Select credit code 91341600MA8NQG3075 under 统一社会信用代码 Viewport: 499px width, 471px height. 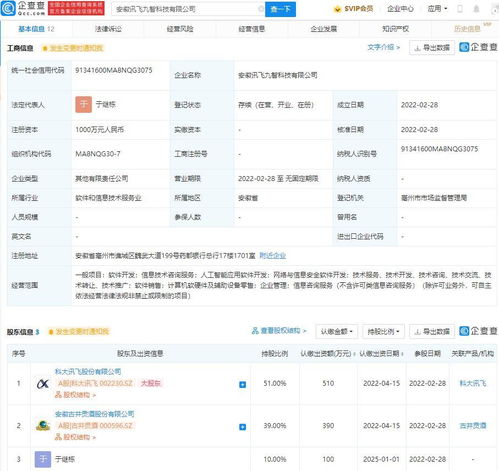tap(114, 70)
